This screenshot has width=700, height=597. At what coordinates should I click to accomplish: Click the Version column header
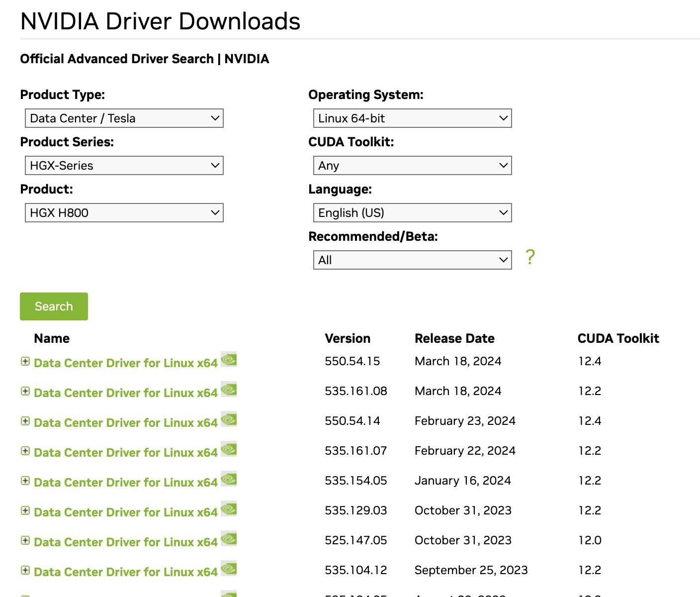point(348,338)
